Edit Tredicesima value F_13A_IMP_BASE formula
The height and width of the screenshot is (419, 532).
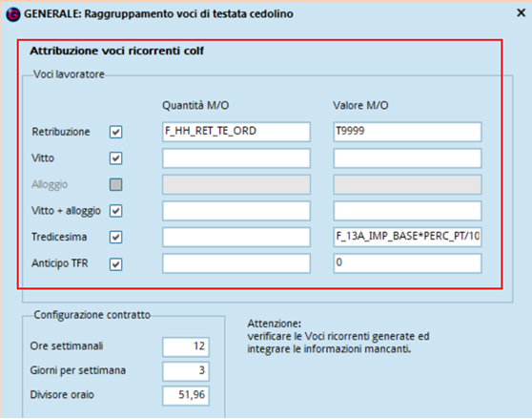tap(407, 237)
